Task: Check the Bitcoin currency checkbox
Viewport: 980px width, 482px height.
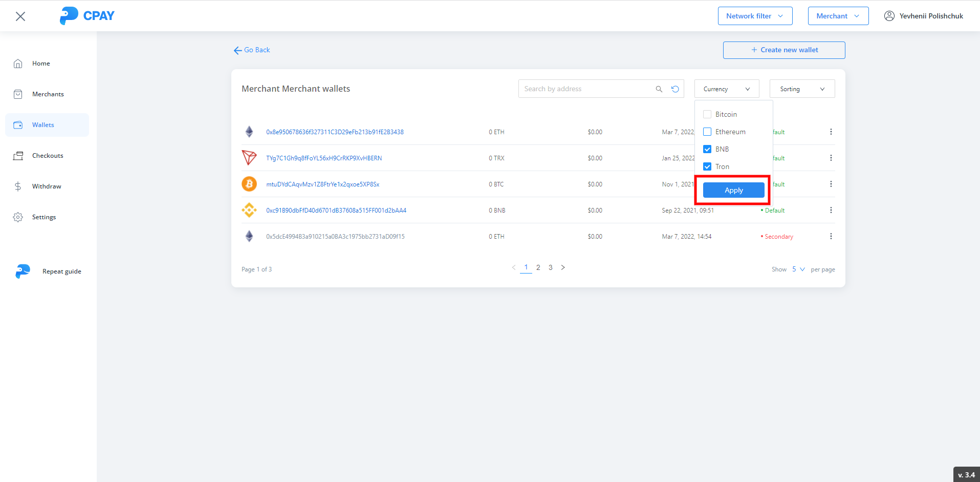Action: pos(707,114)
